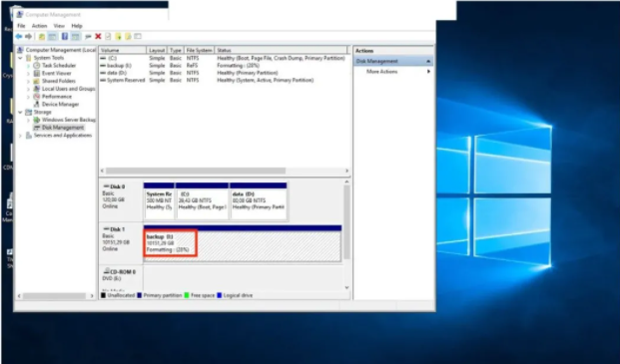Click More Actions in Actions pane

click(382, 72)
